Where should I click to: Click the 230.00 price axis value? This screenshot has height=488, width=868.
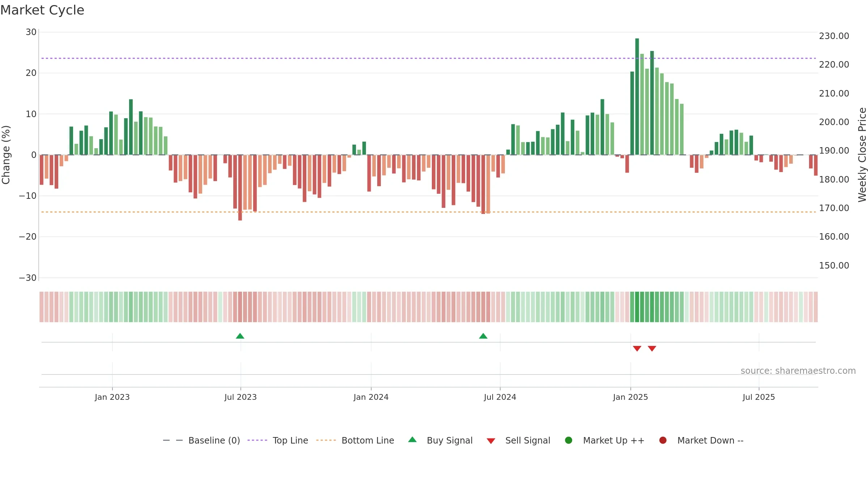[834, 36]
